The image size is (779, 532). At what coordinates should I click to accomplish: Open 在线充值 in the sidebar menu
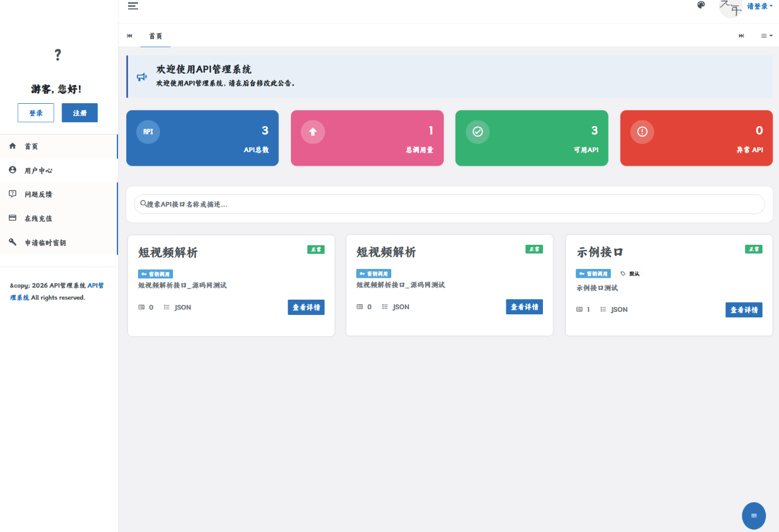59,218
